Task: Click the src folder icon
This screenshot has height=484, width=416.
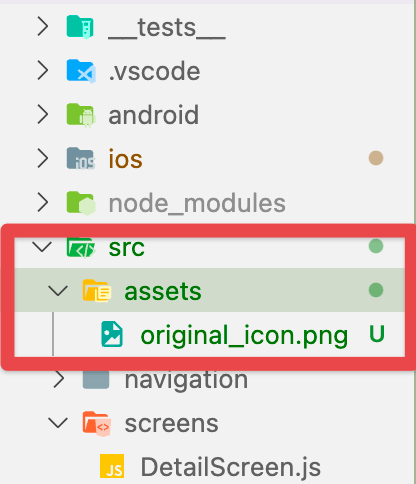Action: coord(81,248)
